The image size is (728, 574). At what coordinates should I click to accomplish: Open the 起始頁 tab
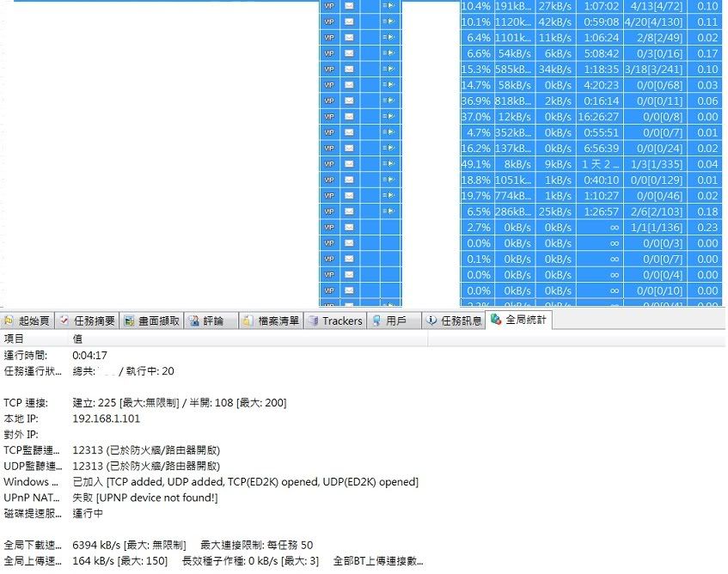coord(28,321)
